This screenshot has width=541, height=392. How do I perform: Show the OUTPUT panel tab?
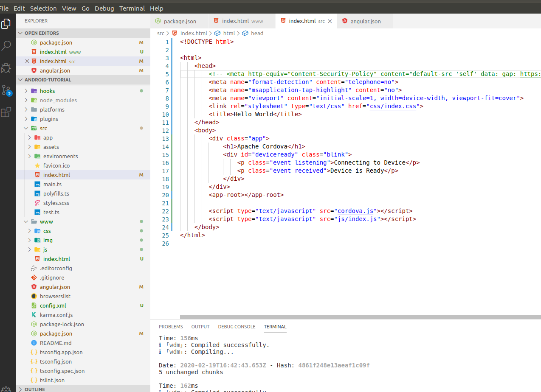200,327
